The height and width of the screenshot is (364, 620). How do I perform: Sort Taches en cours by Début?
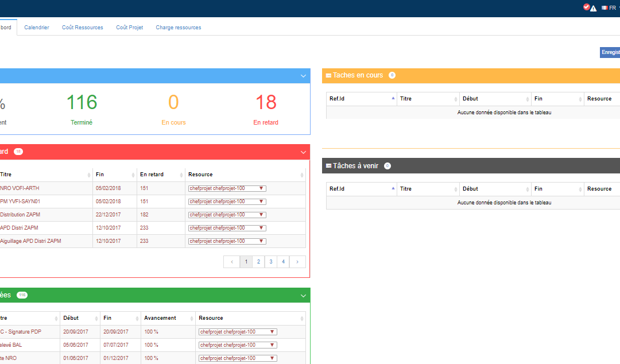pyautogui.click(x=495, y=99)
